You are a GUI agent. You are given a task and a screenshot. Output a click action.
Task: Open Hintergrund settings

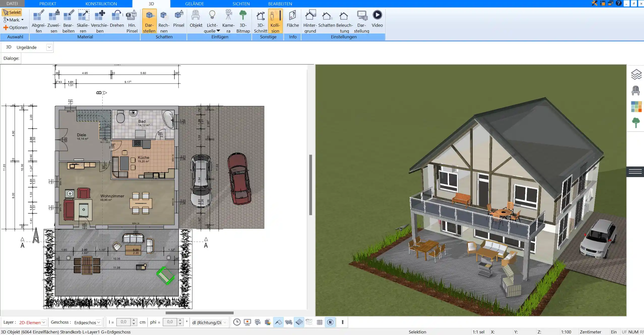310,21
